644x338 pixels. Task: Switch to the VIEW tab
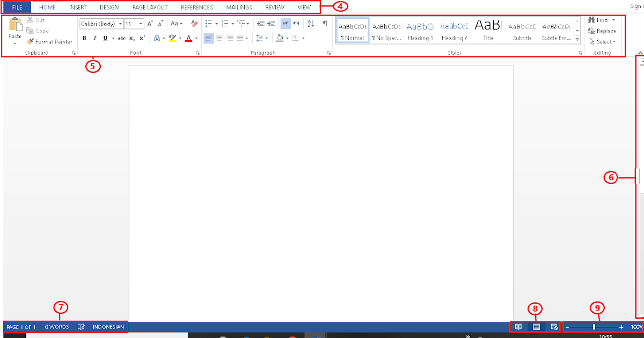(x=304, y=8)
